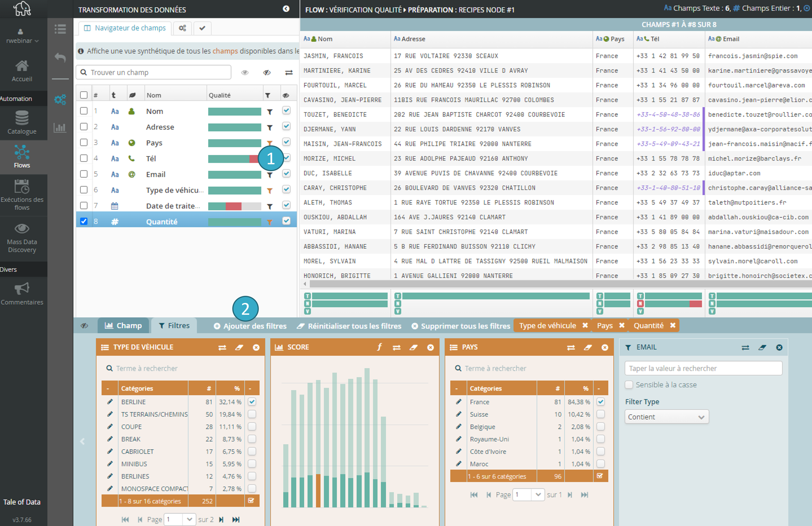
Task: Toggle the select-all fields header checkbox
Action: tap(84, 95)
